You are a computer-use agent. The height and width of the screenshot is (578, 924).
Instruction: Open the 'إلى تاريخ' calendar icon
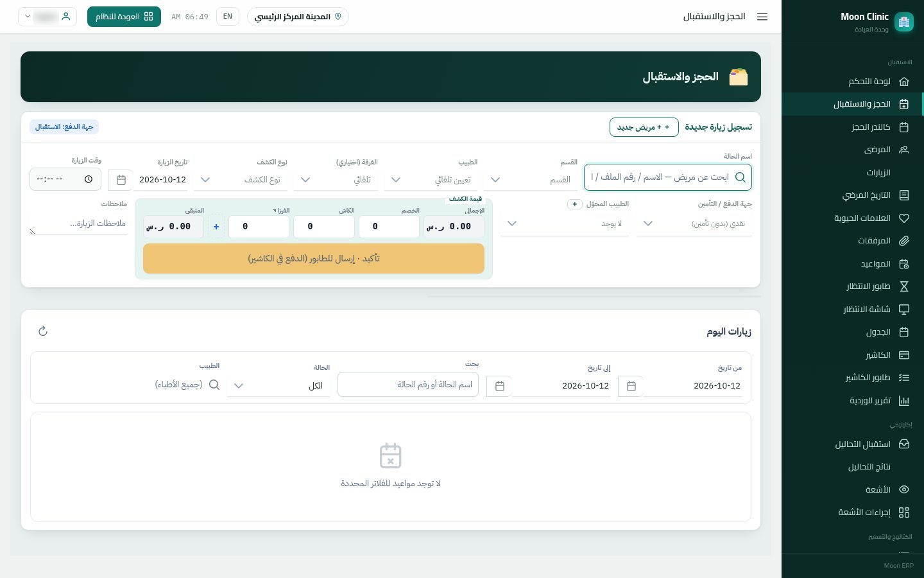499,386
